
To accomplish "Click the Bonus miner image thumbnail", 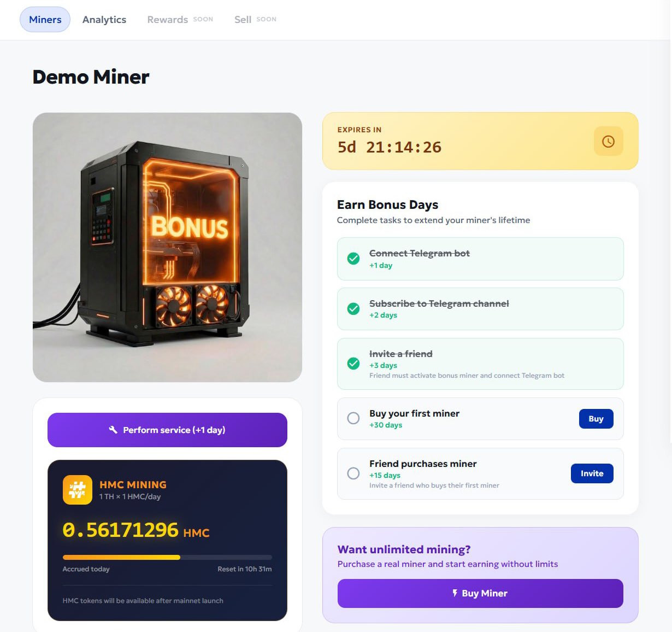I will (x=167, y=247).
